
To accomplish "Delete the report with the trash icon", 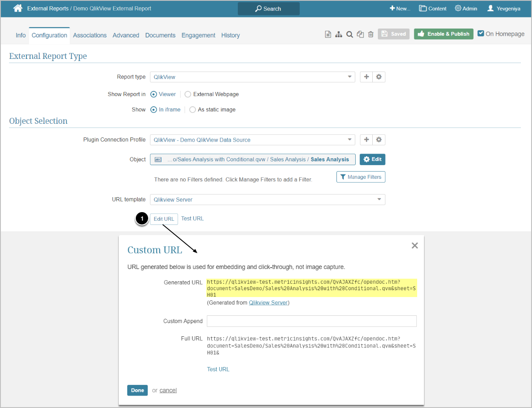I will [371, 34].
